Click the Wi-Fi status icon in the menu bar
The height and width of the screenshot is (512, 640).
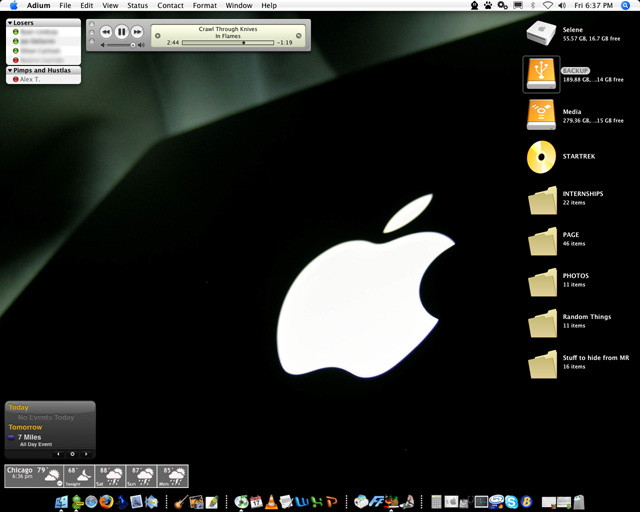(548, 5)
